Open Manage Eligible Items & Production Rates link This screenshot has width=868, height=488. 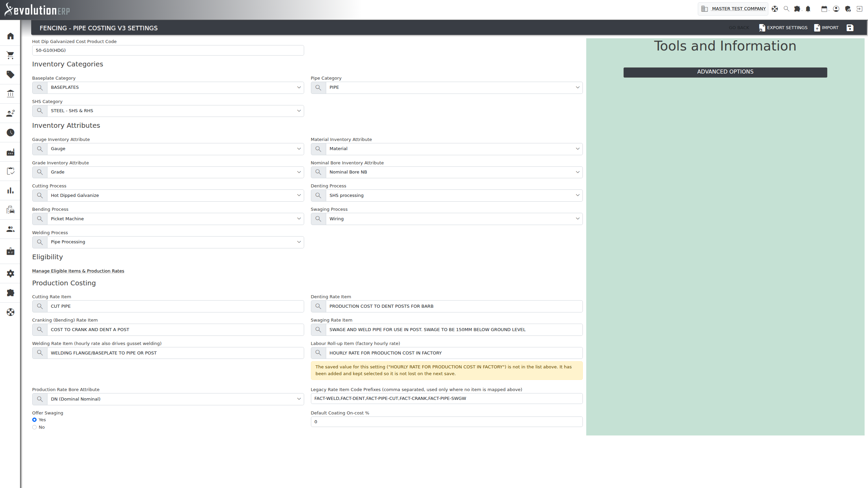78,271
